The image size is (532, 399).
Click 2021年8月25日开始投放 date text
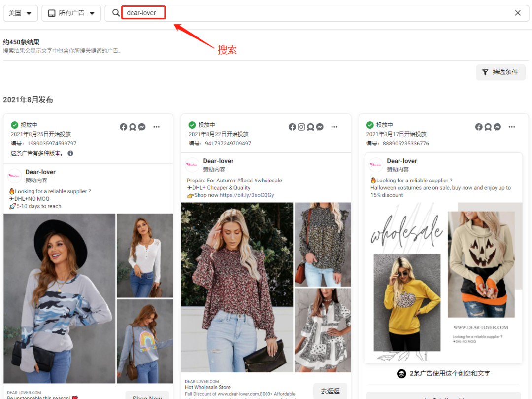point(41,134)
